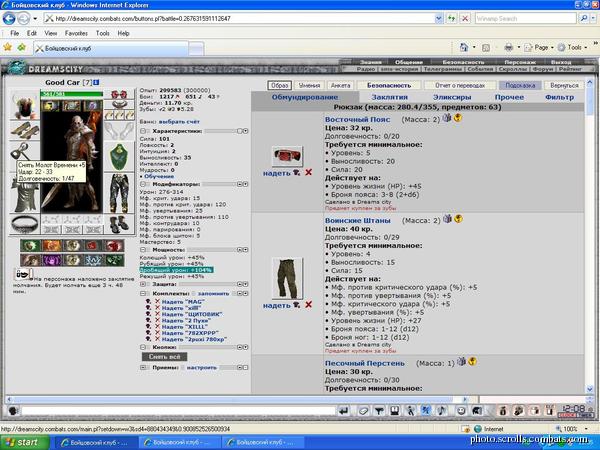The height and width of the screenshot is (450, 600).
Task: Click the necklace slot below the earrings
Action: 119,105
